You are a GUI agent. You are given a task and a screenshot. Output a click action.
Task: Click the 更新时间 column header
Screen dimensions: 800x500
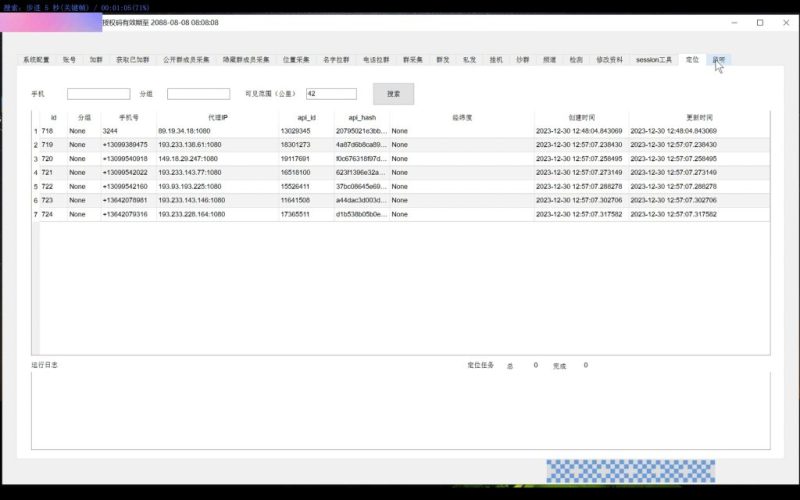699,117
